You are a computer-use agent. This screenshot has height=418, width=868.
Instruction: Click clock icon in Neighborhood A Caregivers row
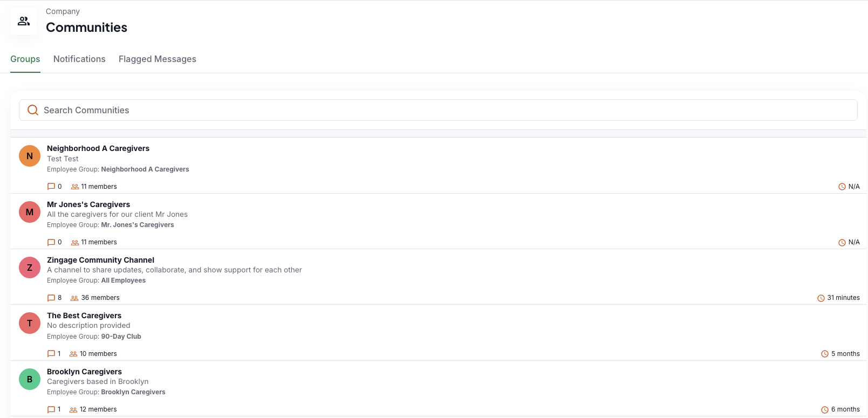842,187
